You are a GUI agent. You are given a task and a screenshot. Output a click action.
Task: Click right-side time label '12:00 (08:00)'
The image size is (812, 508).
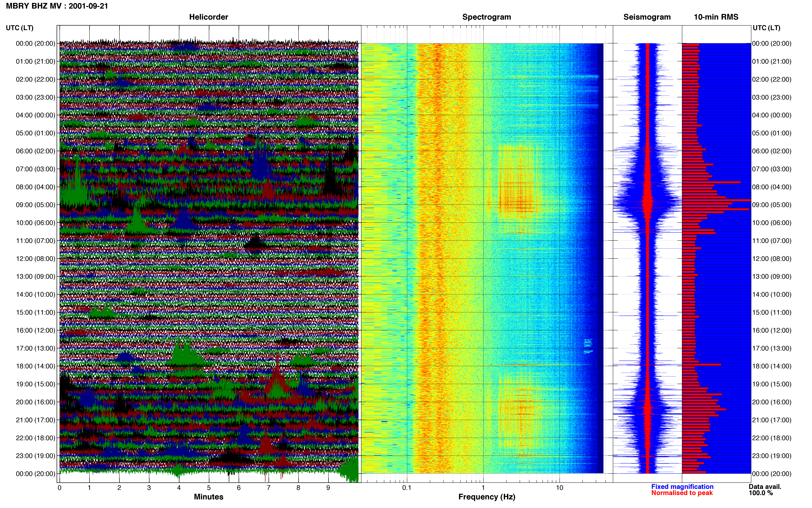coord(772,259)
